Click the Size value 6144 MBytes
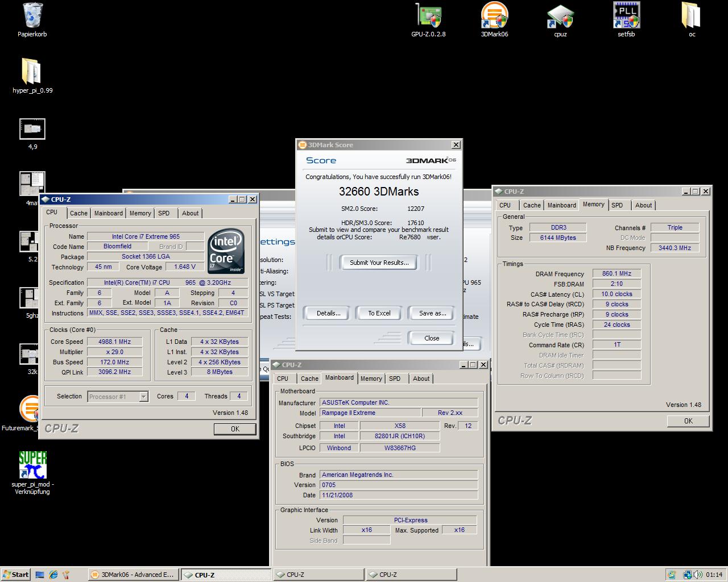728x582 pixels. point(558,238)
